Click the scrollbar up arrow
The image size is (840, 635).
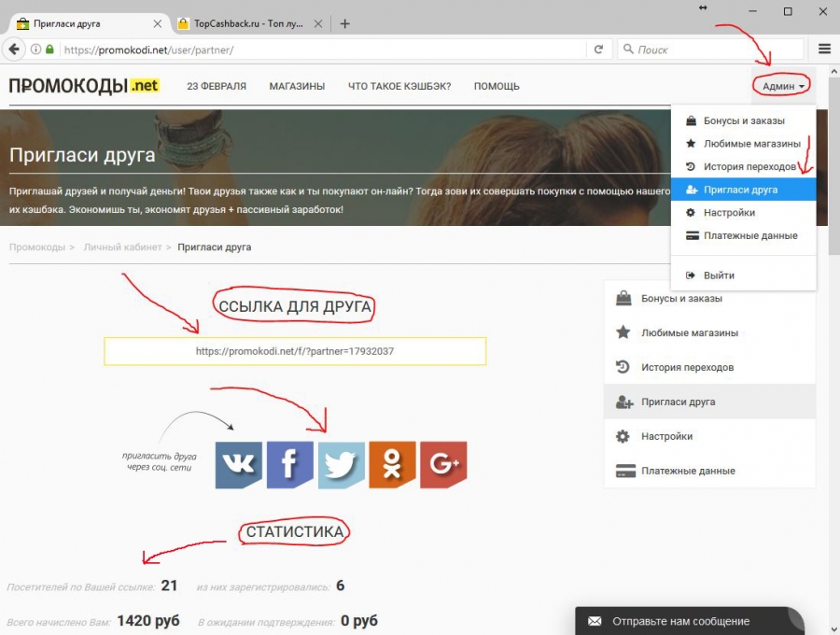pos(834,71)
